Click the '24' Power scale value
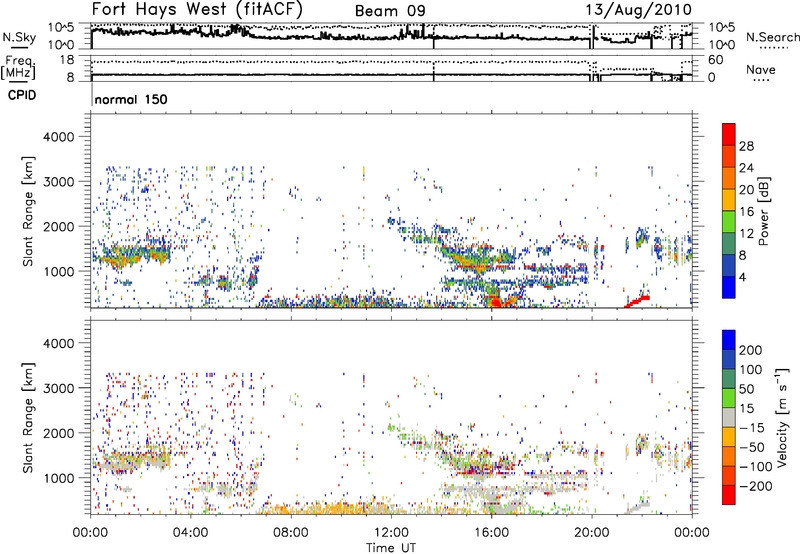This screenshot has width=800, height=554. point(746,168)
